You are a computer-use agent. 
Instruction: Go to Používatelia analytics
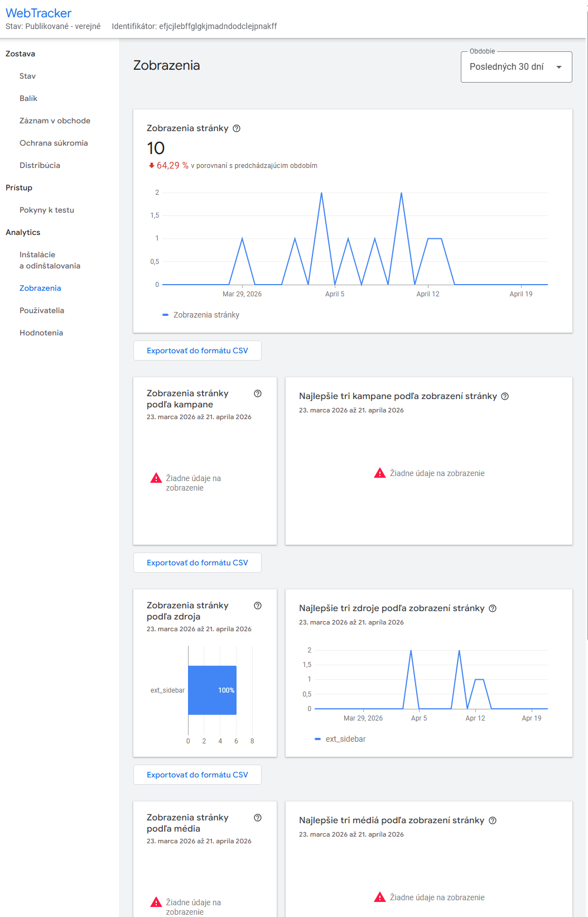click(42, 310)
